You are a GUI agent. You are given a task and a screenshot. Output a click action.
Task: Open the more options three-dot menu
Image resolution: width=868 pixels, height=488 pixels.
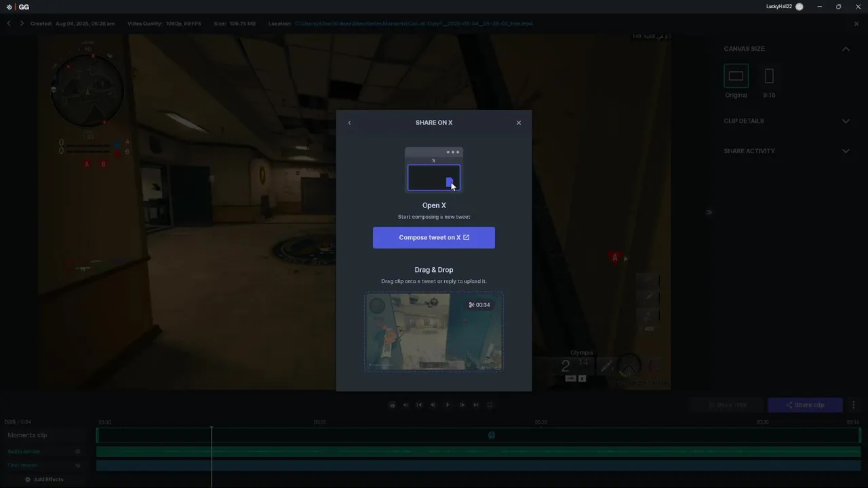pyautogui.click(x=854, y=405)
